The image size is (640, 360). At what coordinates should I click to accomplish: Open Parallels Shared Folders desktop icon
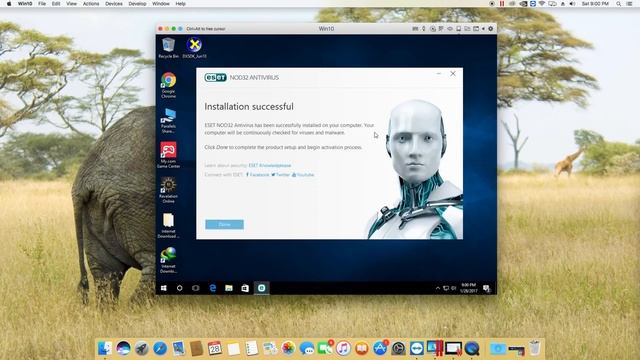pyautogui.click(x=168, y=120)
